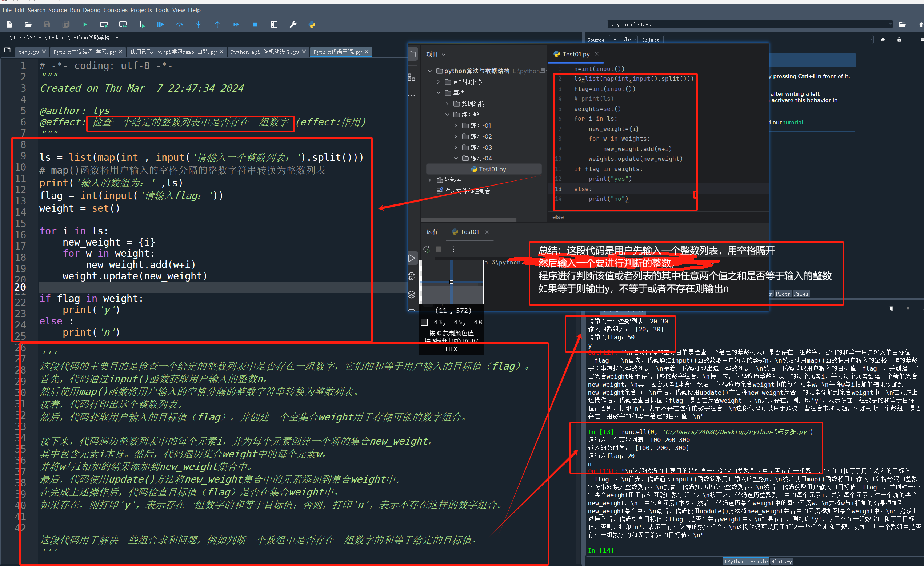Image resolution: width=924 pixels, height=566 pixels.
Task: Browse a working directory folder icon
Action: pyautogui.click(x=903, y=24)
